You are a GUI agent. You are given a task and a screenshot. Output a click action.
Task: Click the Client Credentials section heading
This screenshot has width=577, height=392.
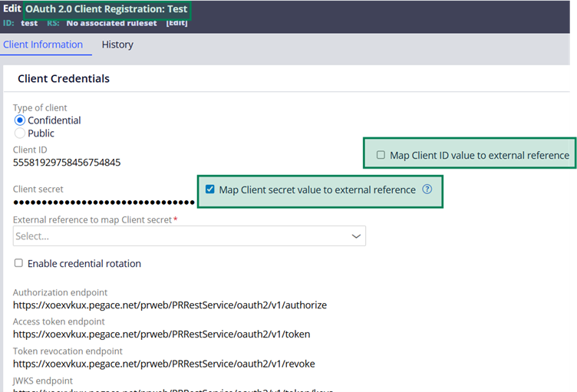tap(64, 78)
